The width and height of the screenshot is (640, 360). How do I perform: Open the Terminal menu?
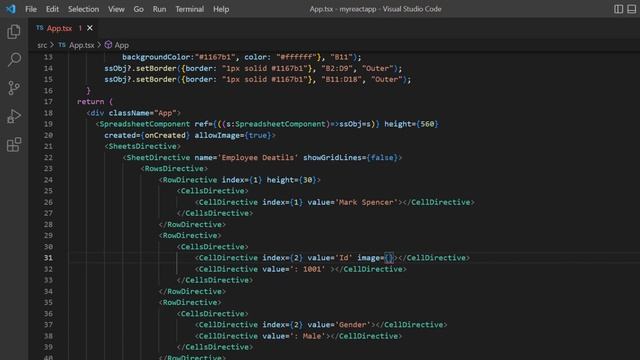tap(189, 9)
